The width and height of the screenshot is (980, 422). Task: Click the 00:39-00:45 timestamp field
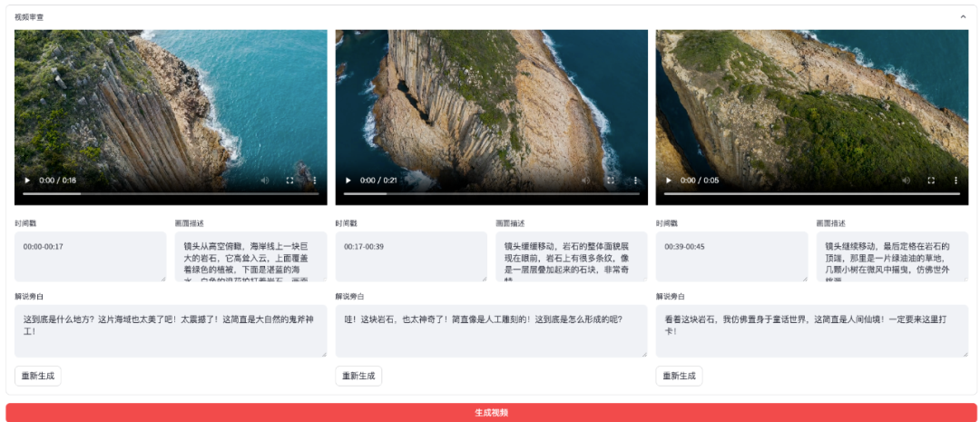pyautogui.click(x=732, y=256)
